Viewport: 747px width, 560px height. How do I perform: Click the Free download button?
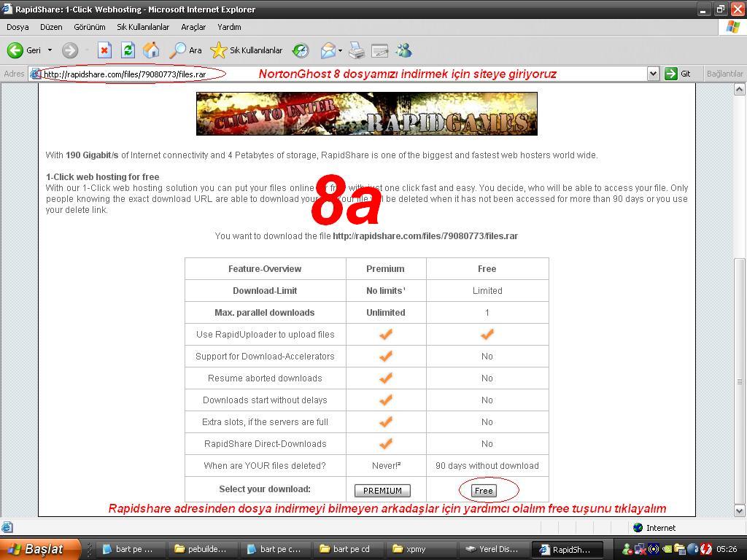pos(484,491)
